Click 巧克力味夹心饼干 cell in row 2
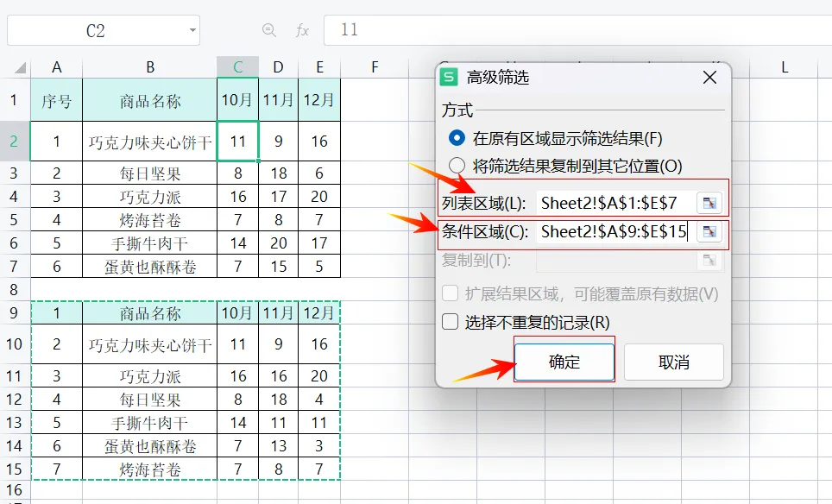 [x=149, y=142]
